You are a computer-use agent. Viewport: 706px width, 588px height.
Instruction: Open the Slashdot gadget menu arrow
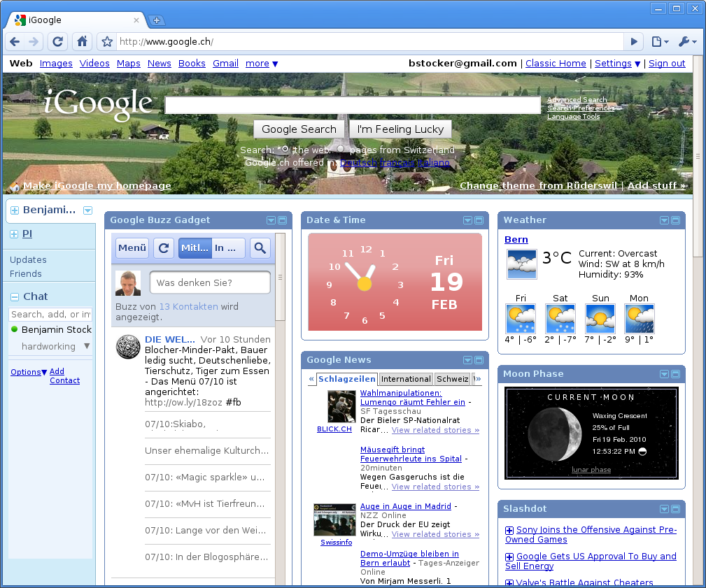coord(664,509)
